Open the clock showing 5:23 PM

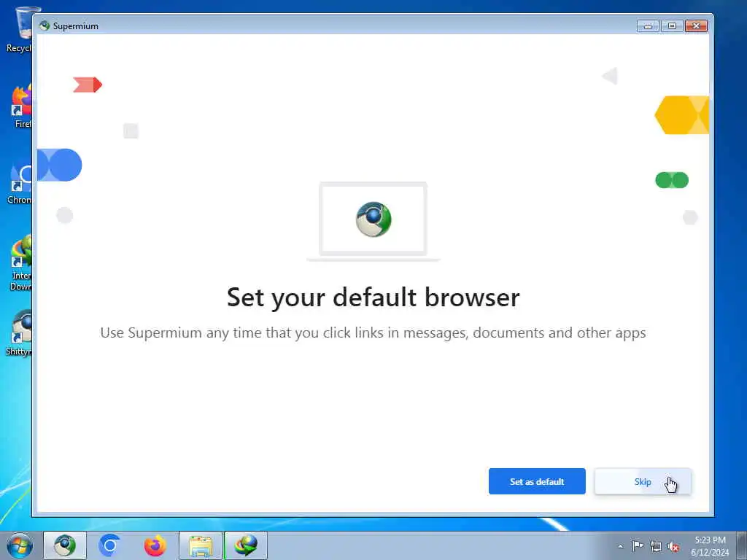pyautogui.click(x=710, y=545)
